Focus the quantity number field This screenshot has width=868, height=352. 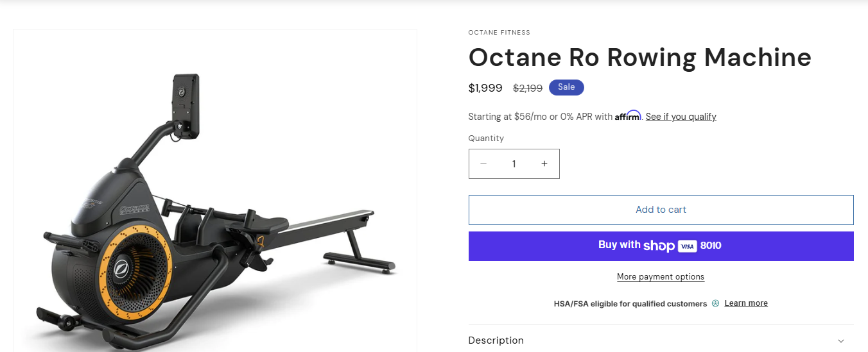click(x=514, y=164)
